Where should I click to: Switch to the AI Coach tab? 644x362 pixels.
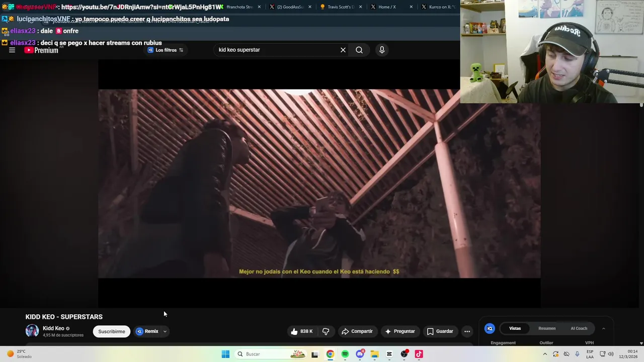(x=579, y=328)
